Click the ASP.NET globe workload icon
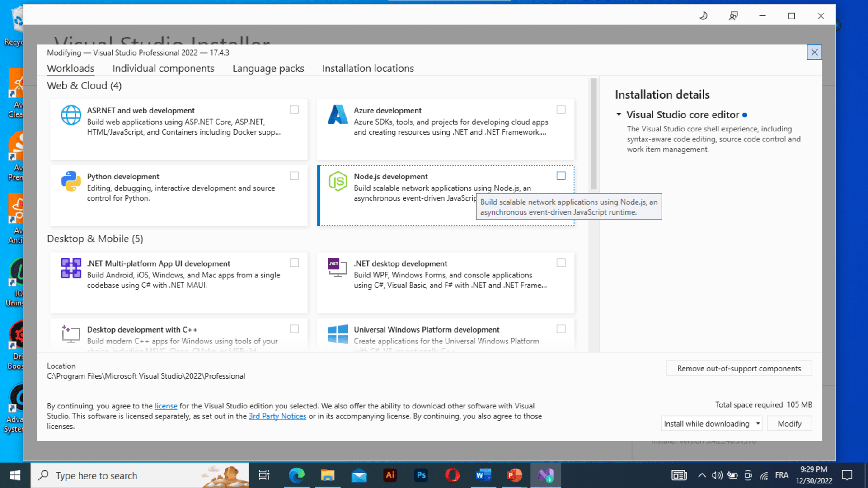 (x=71, y=115)
